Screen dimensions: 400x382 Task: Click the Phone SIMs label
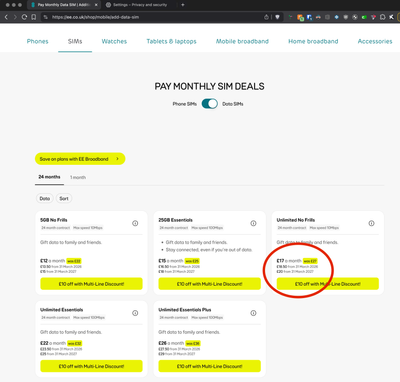(185, 104)
